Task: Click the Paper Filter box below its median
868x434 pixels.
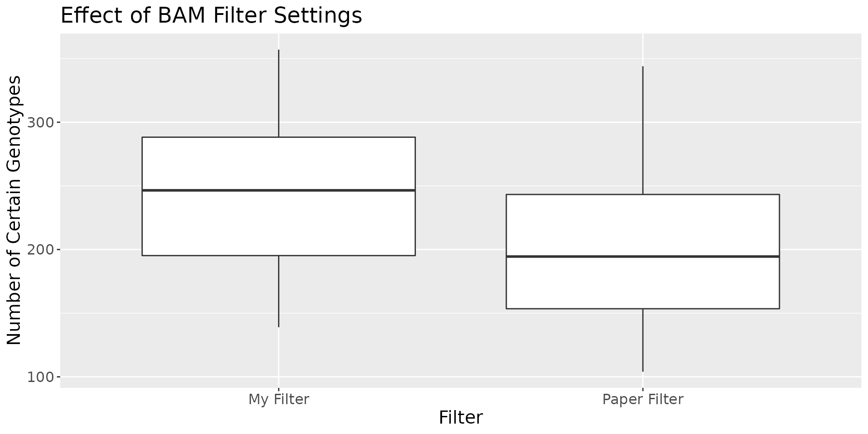Action: coord(642,283)
